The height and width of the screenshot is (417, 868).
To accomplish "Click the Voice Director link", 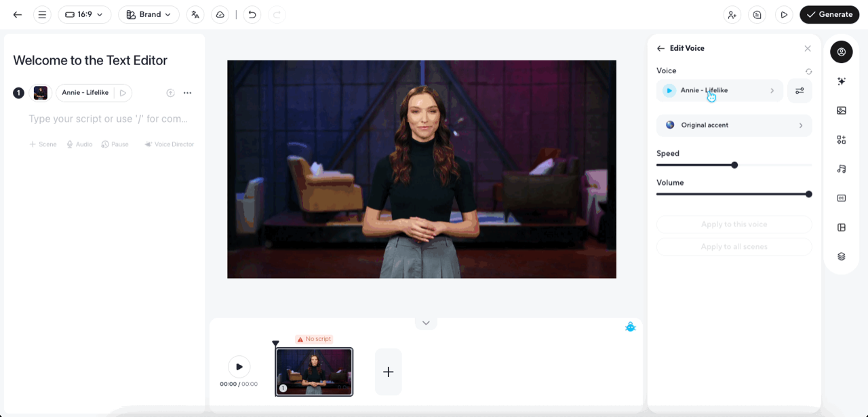I will click(x=170, y=144).
